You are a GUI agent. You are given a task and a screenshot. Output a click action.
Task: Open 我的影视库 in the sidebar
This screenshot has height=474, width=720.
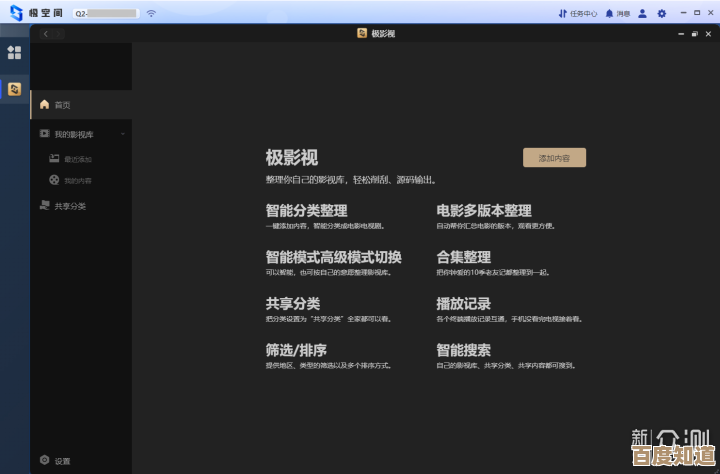[73, 134]
